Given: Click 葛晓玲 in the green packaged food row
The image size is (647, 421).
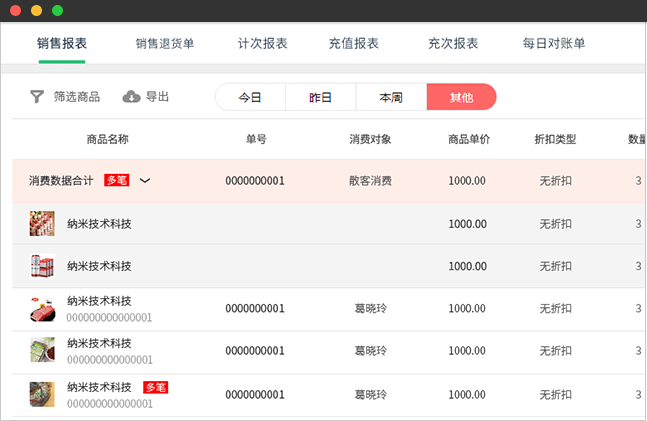Looking at the screenshot, I should [371, 351].
